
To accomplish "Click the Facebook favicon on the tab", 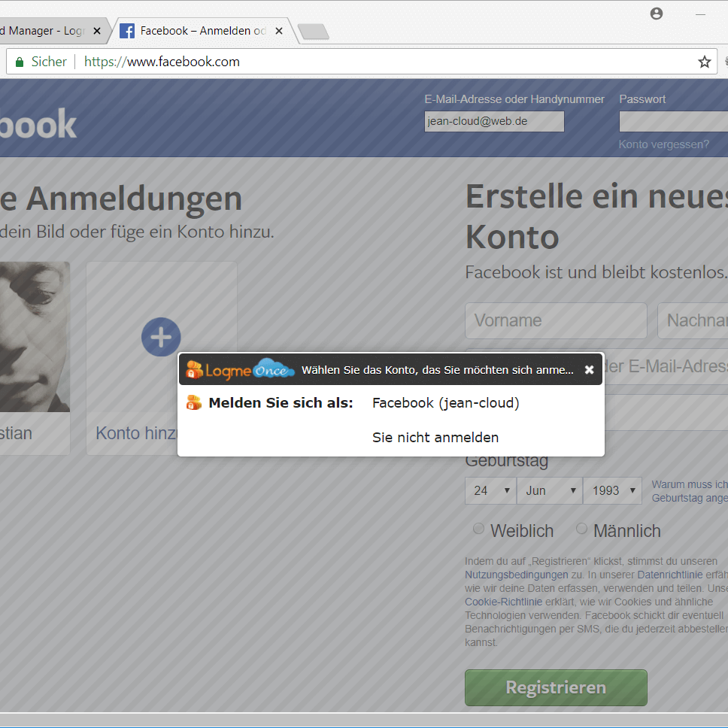I will pos(127,31).
